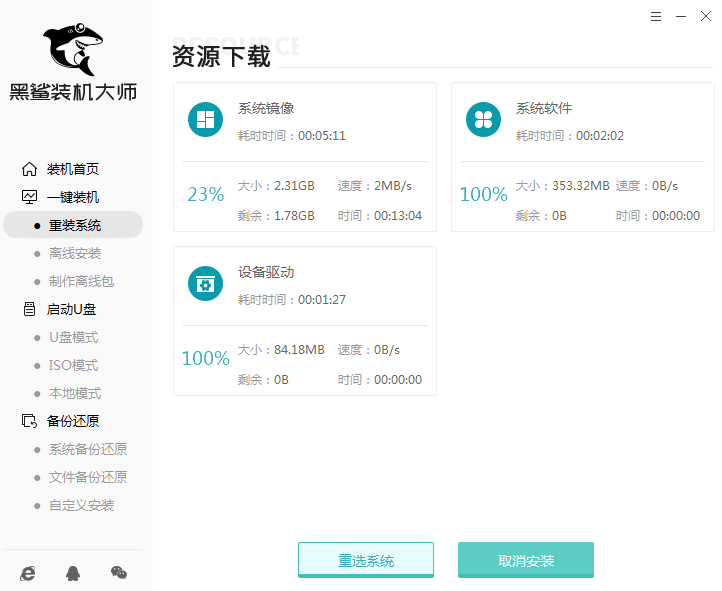Open the WeChat icon

119,573
